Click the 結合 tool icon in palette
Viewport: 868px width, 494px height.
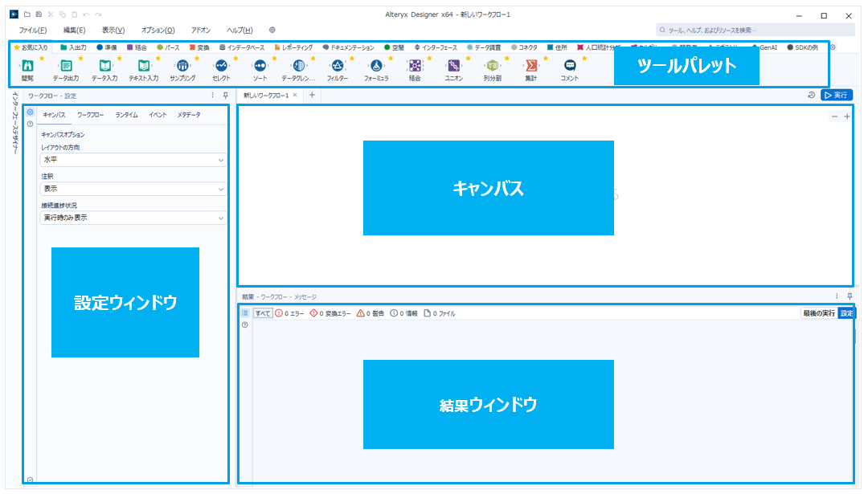click(x=415, y=66)
